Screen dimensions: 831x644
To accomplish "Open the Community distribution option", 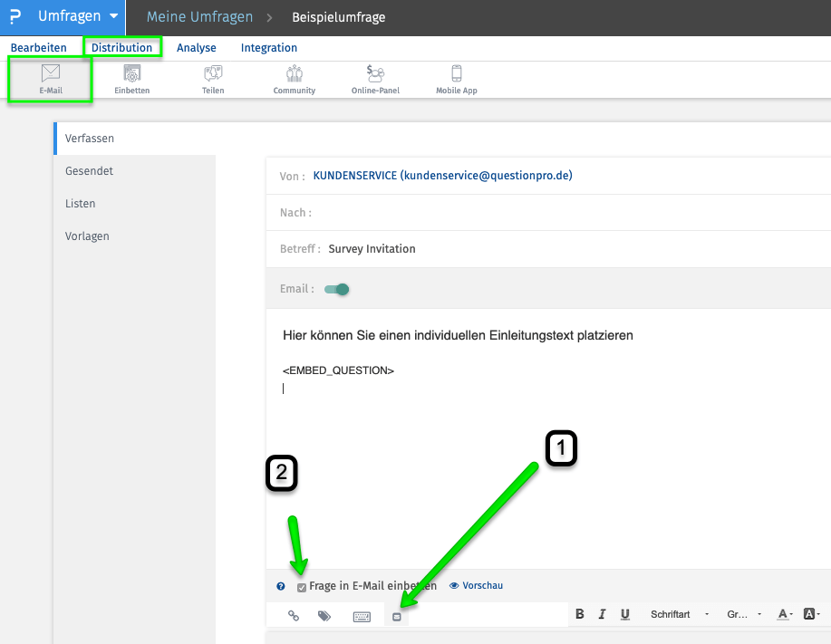I will pyautogui.click(x=295, y=80).
